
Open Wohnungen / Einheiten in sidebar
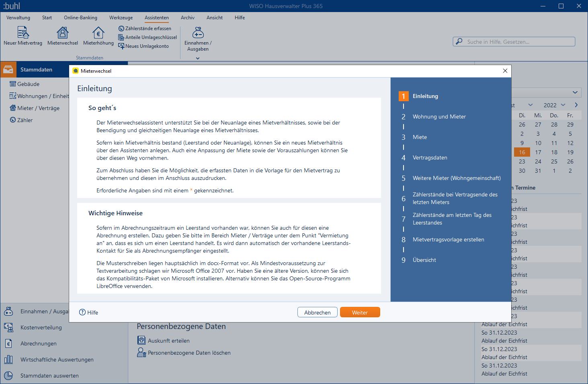pyautogui.click(x=39, y=96)
